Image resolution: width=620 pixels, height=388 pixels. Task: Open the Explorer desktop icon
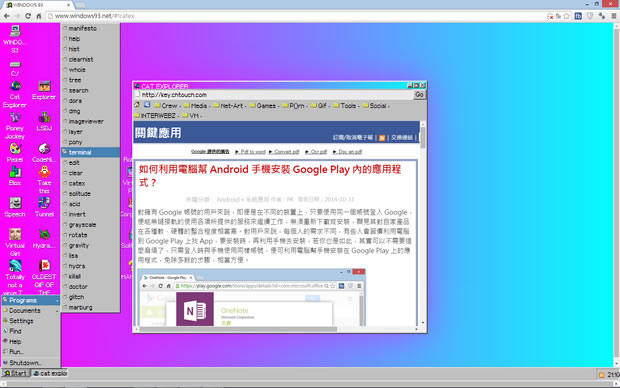coord(44,90)
